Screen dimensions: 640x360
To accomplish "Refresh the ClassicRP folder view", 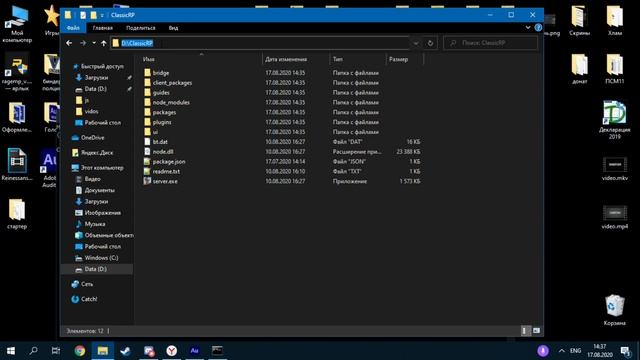I will coord(430,43).
